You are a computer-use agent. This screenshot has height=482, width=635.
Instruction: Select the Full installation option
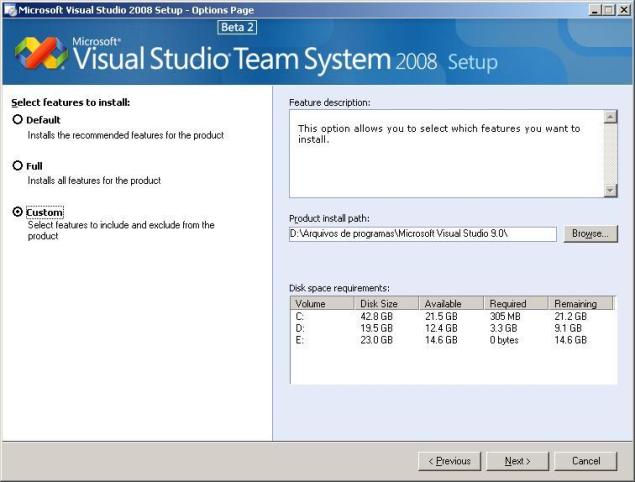coord(18,166)
